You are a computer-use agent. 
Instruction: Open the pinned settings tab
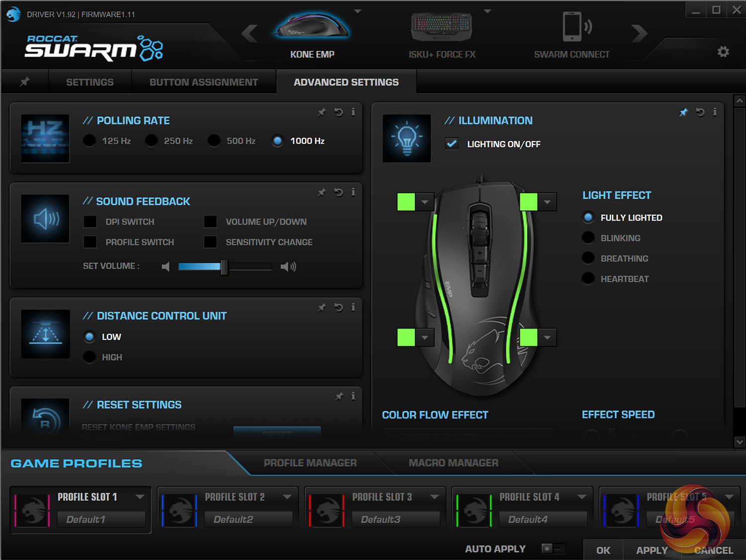pyautogui.click(x=24, y=82)
